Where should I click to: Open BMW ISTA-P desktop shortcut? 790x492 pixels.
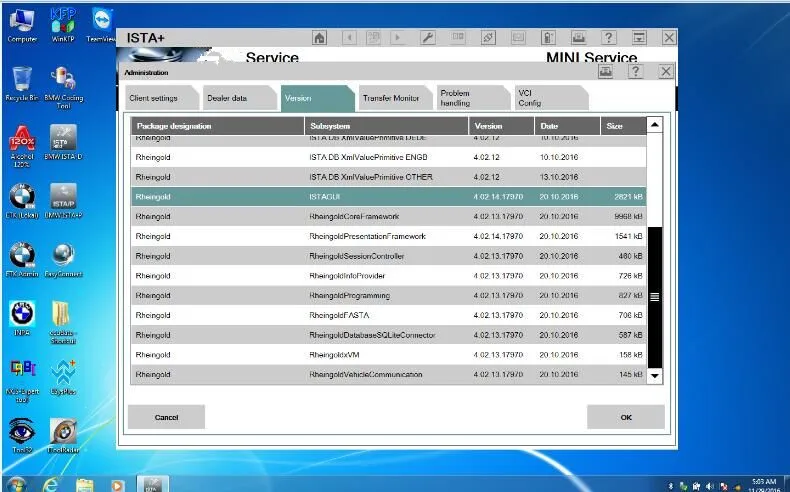coord(63,201)
